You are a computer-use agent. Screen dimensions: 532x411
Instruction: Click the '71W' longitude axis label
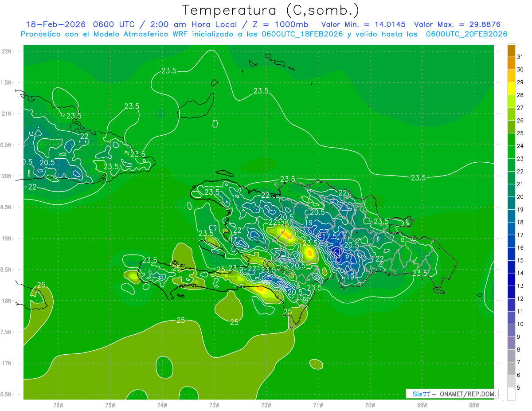pos(318,405)
